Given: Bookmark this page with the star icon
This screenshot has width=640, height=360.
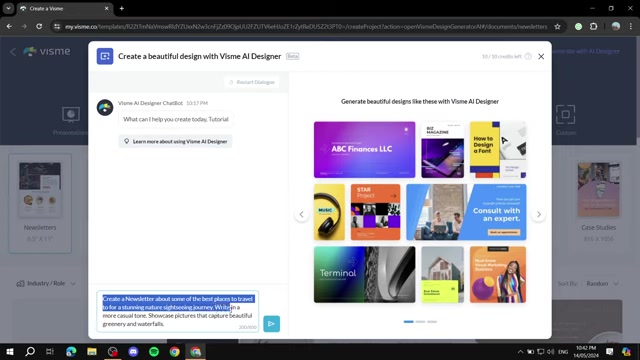Looking at the screenshot, I should pos(557,27).
